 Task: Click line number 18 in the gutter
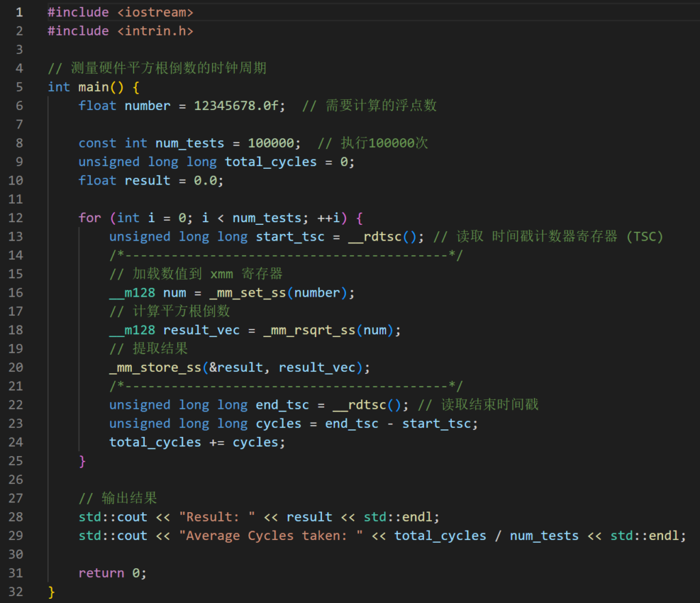coord(15,330)
